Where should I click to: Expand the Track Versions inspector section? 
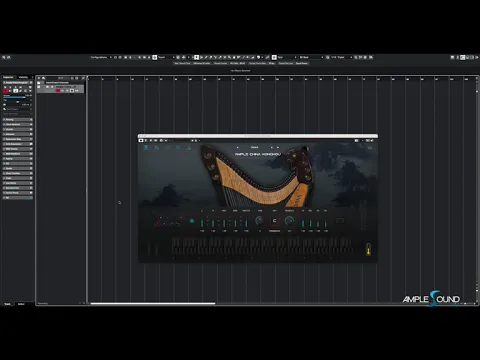pyautogui.click(x=18, y=124)
